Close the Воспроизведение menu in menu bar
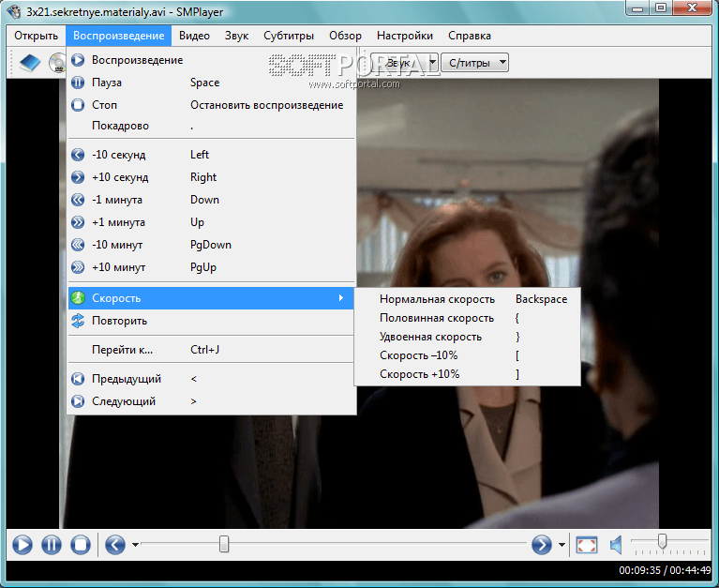This screenshot has width=719, height=588. pyautogui.click(x=119, y=36)
